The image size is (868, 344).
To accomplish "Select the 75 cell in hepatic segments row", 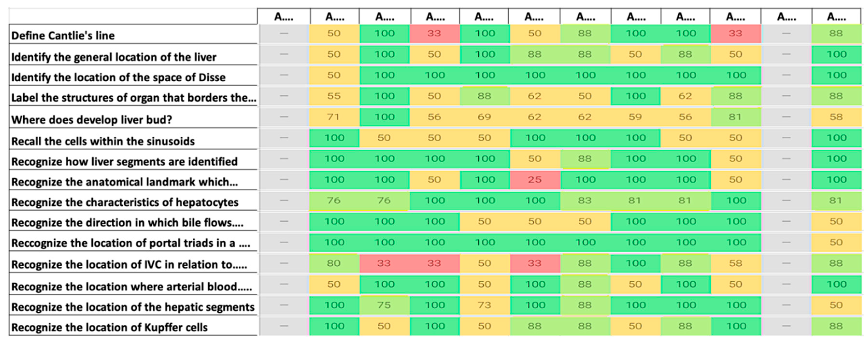I will 384,305.
